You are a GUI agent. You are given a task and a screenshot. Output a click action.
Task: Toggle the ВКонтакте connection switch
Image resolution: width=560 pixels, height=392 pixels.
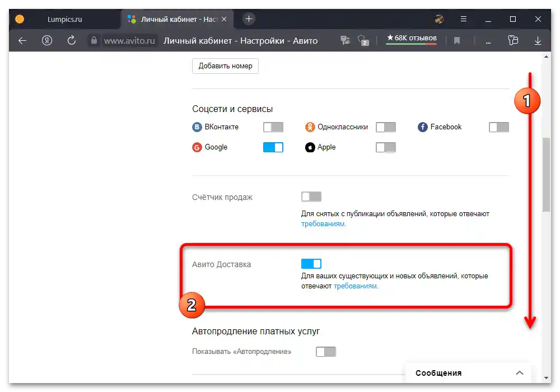coord(273,127)
